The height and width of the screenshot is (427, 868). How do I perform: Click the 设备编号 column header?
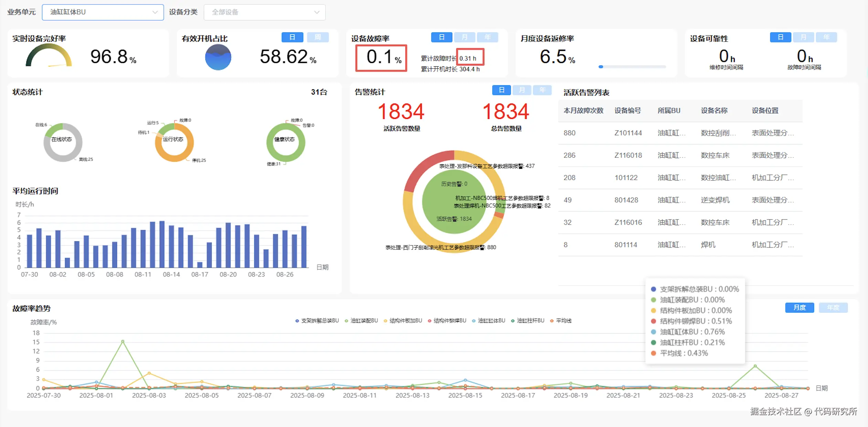(627, 111)
